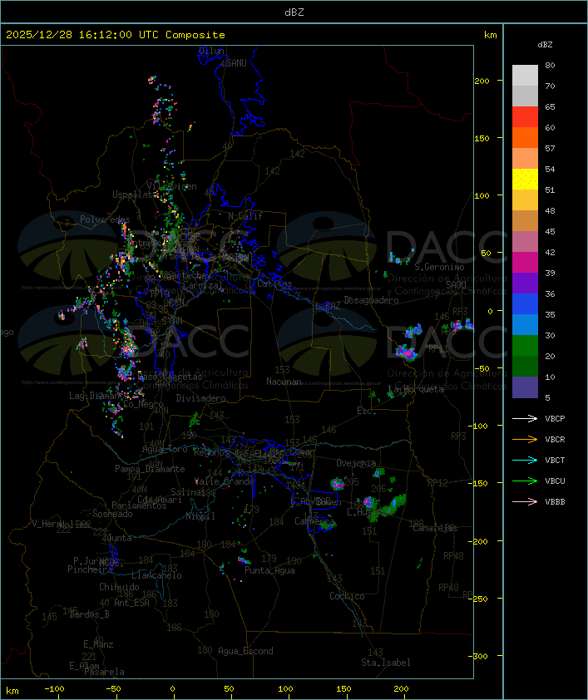Click the Nacunan place label
The image size is (588, 700).
pos(284,382)
